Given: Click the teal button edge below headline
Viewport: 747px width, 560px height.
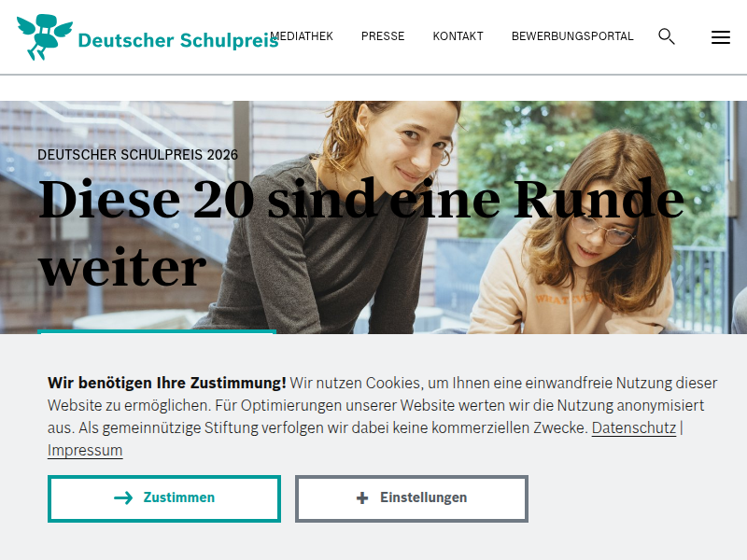Looking at the screenshot, I should click(157, 331).
